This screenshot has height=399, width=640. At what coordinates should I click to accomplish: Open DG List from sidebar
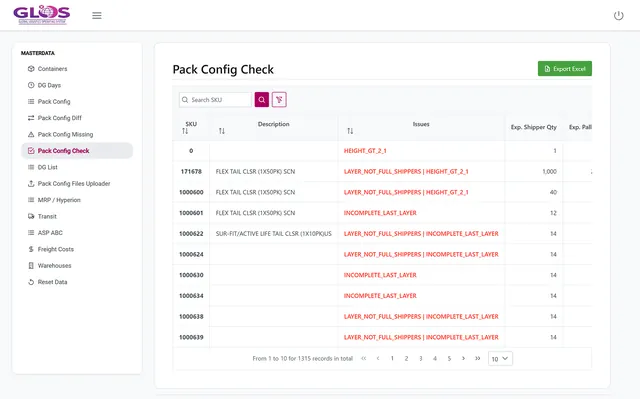click(x=47, y=167)
